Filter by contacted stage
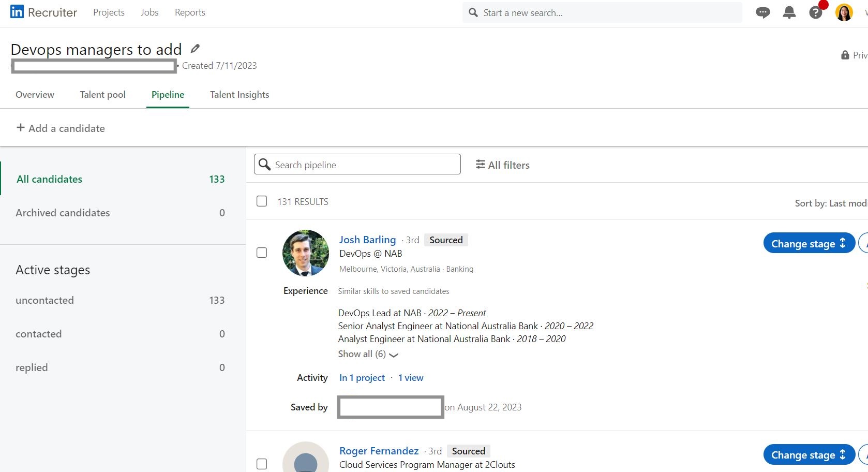 coord(123,334)
